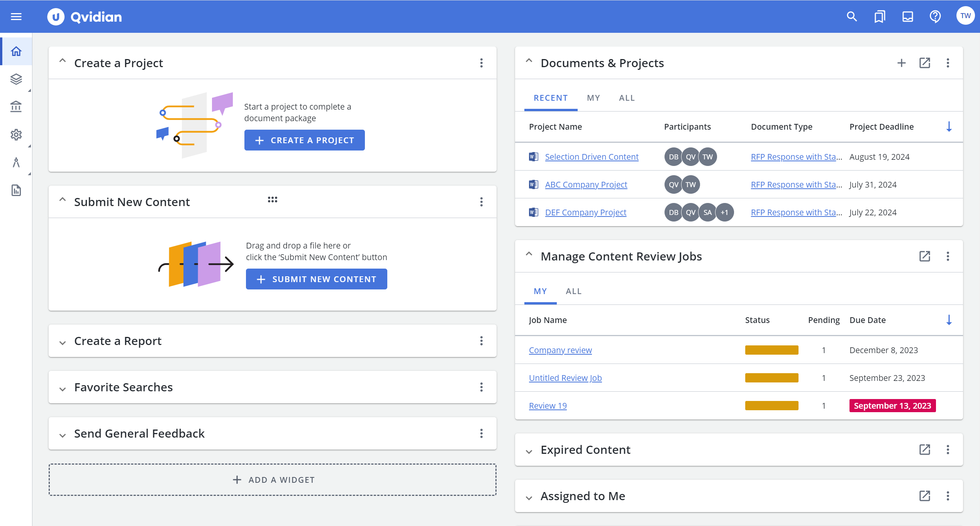The image size is (980, 526).
Task: Open Expired Content options menu
Action: (x=948, y=450)
